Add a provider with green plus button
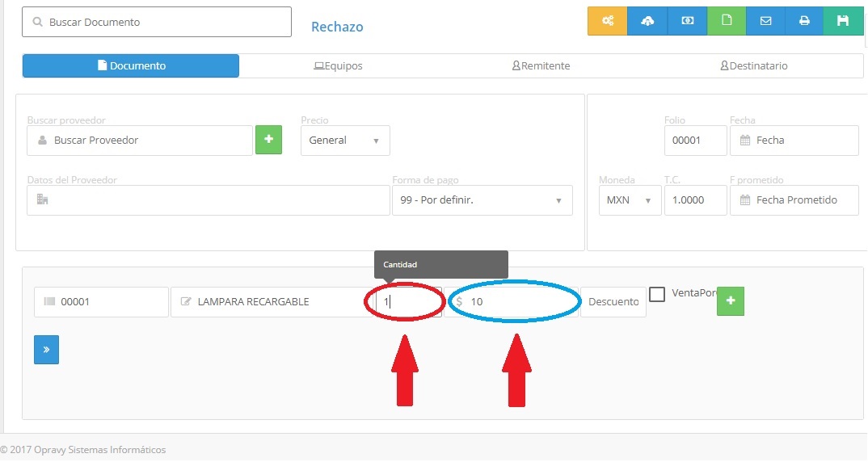868x462 pixels. pos(268,140)
